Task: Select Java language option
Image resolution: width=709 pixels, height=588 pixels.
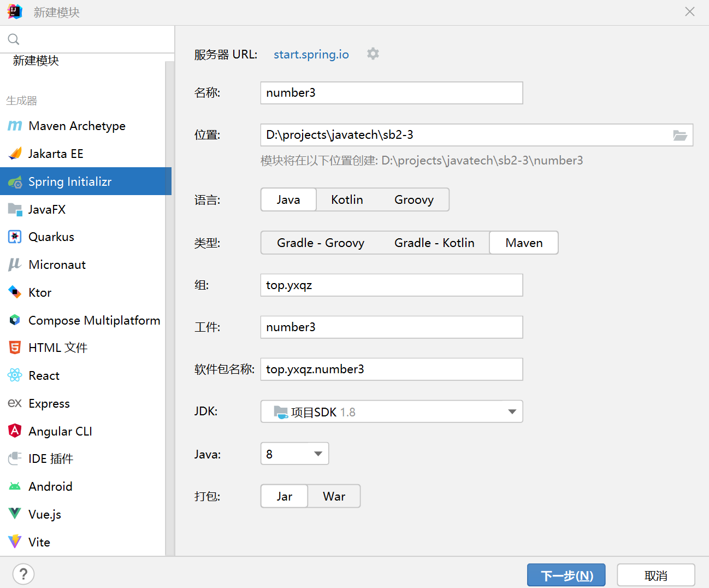Action: pyautogui.click(x=288, y=199)
